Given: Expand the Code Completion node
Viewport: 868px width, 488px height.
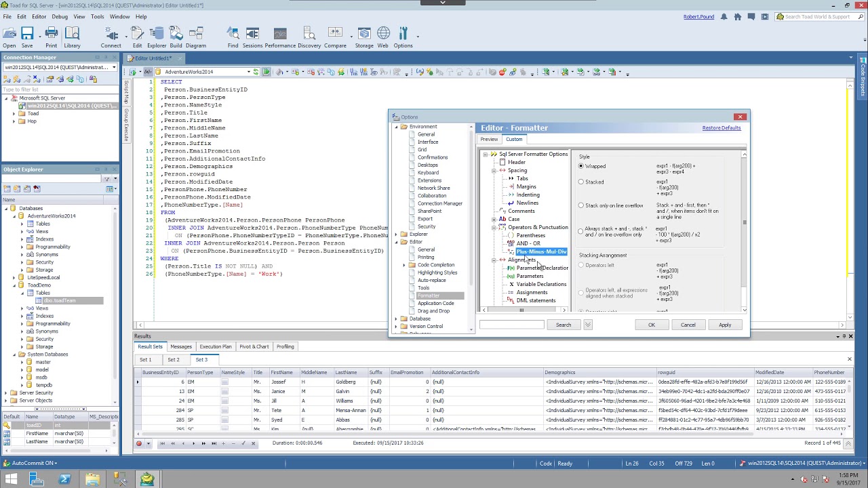Looking at the screenshot, I should [404, 265].
